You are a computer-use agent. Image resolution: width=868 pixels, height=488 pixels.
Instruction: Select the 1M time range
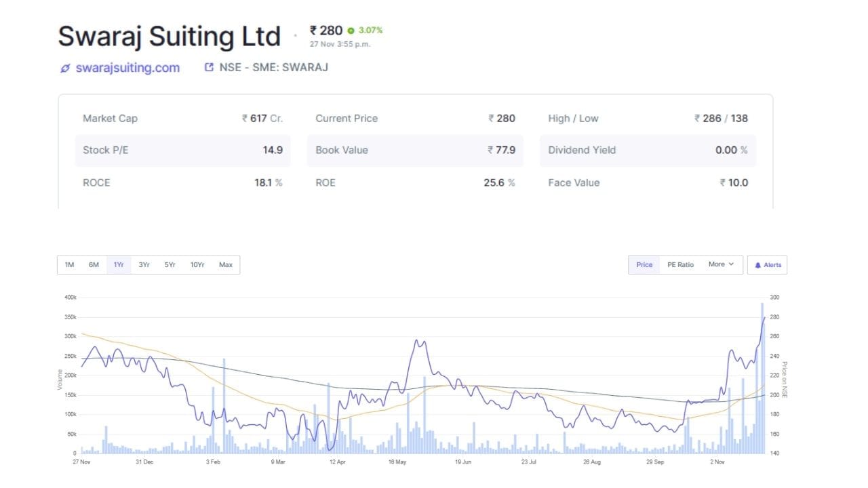click(69, 265)
